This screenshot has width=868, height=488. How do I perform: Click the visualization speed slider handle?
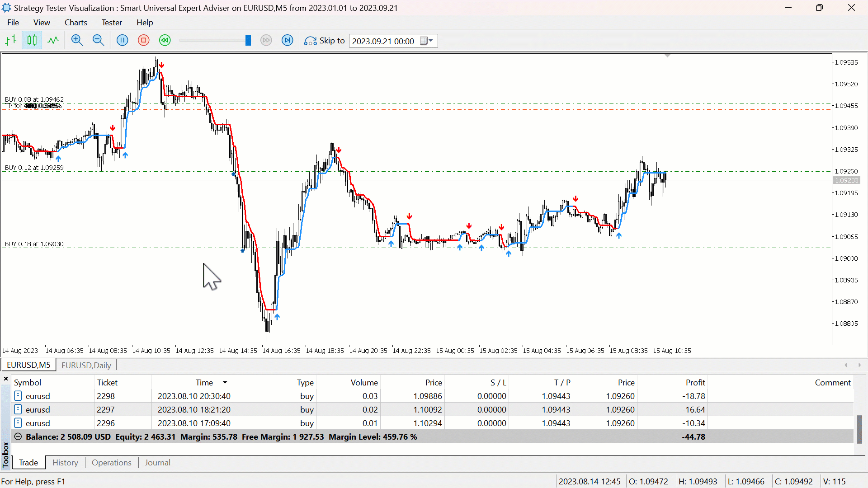coord(248,41)
